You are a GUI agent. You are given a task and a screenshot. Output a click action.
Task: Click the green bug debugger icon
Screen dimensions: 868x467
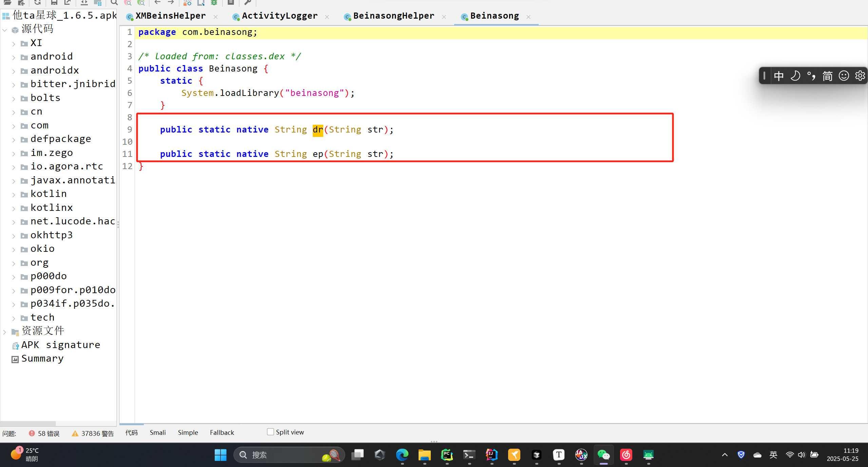pos(214,2)
